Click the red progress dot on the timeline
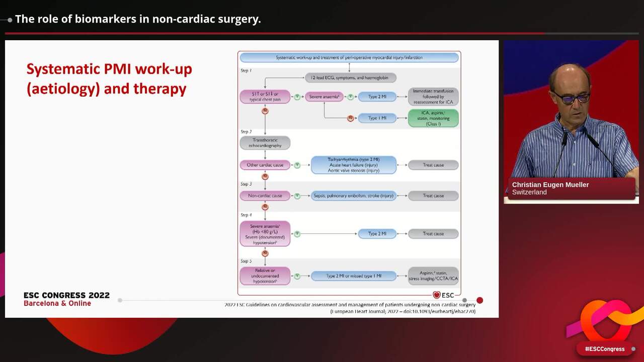Screen dimensions: 644x362 point(479,300)
